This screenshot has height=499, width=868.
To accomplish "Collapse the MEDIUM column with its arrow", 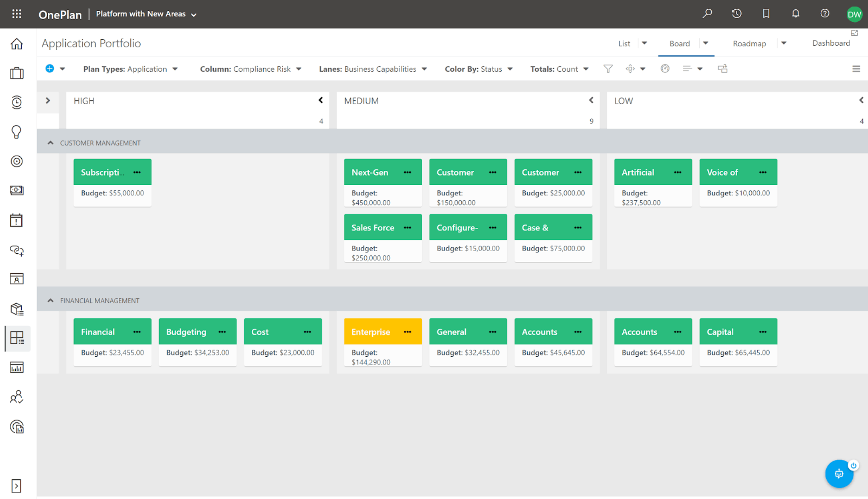I will [x=591, y=100].
